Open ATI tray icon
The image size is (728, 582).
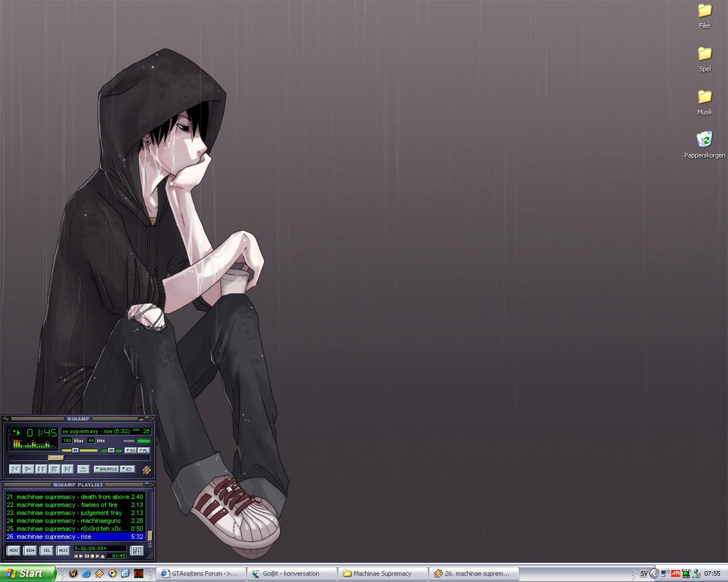[x=676, y=573]
